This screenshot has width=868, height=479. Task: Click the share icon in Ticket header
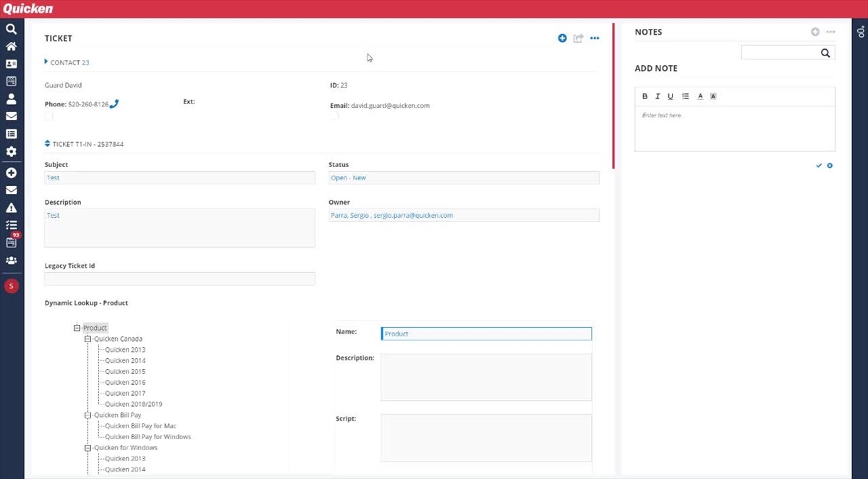pyautogui.click(x=578, y=38)
